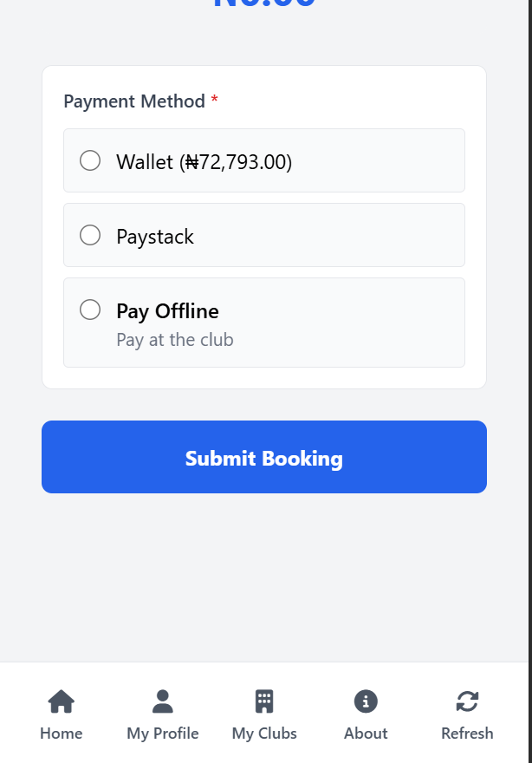The image size is (532, 763).
Task: Navigate to My Clubs section
Action: pos(264,715)
